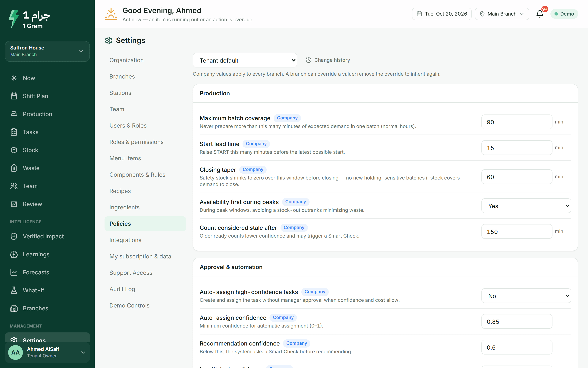Click the Auto-assign confidence input field
This screenshot has height=368, width=588.
[517, 322]
